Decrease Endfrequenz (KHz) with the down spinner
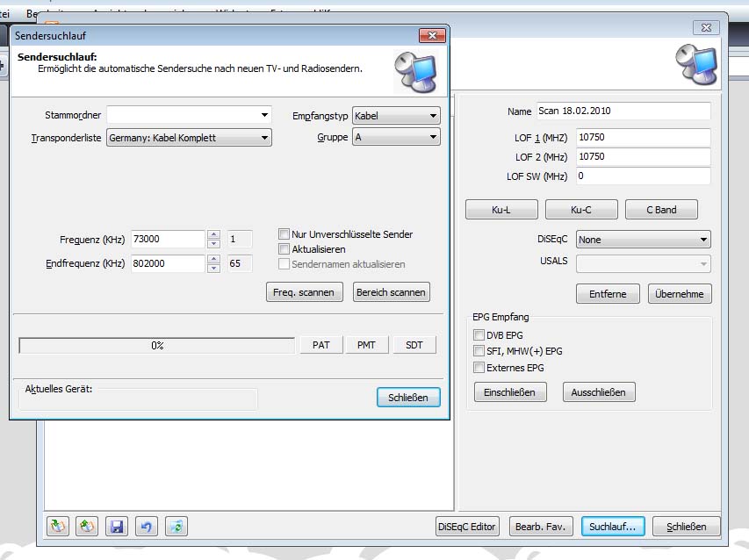Viewport: 749px width, 560px height. coord(214,268)
